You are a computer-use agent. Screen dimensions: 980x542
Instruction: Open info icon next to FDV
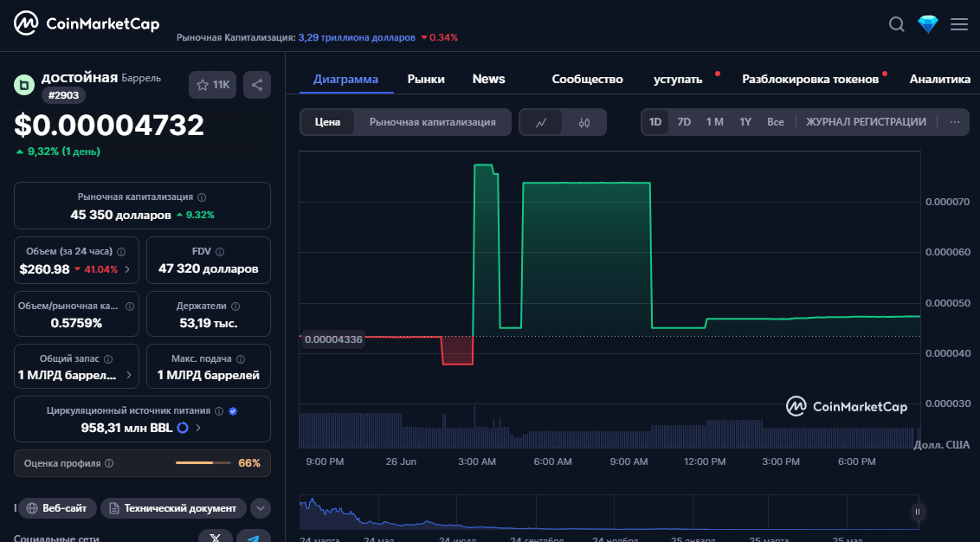tap(220, 251)
